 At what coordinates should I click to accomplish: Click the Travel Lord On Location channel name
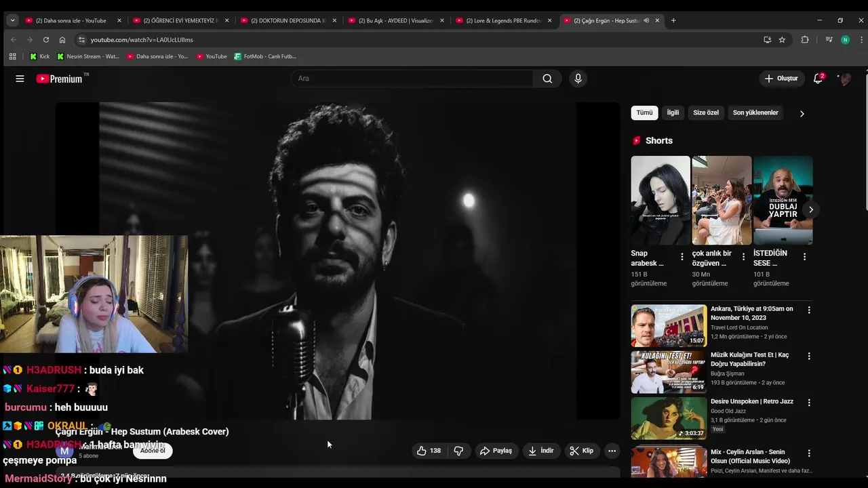[739, 327]
